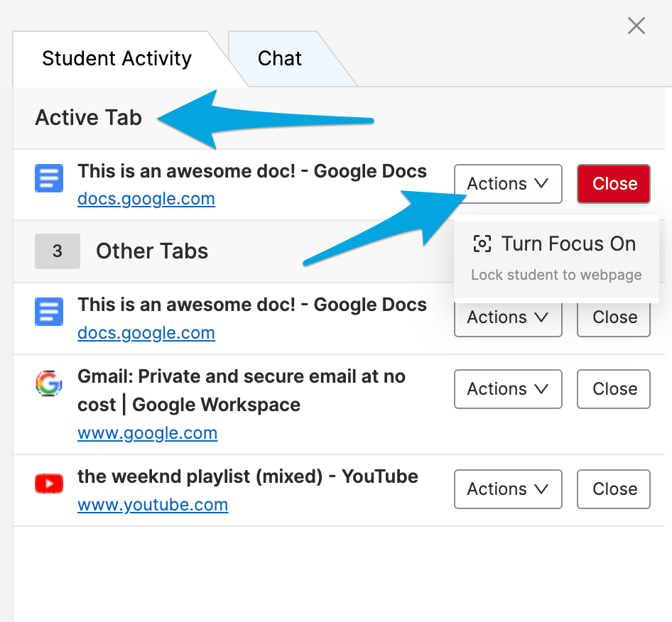Click the focus crosshair icon beside Turn Focus On
The height and width of the screenshot is (622, 672).
point(482,244)
